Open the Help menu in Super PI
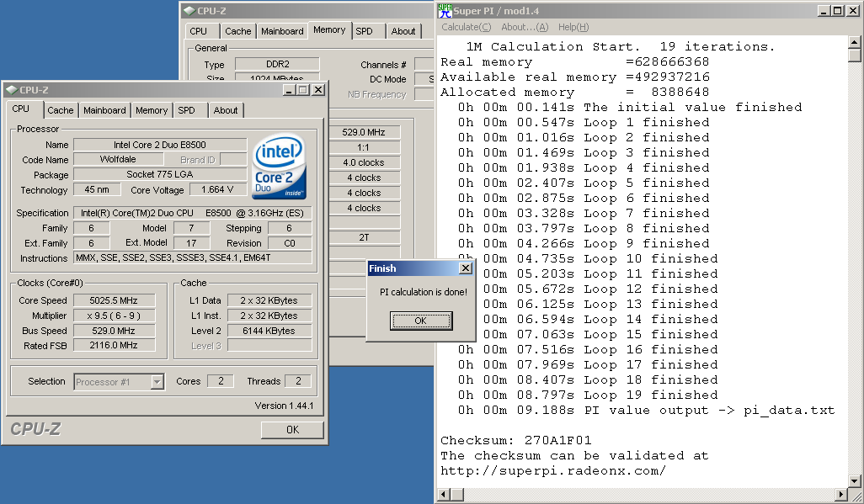This screenshot has width=864, height=504. pyautogui.click(x=573, y=27)
